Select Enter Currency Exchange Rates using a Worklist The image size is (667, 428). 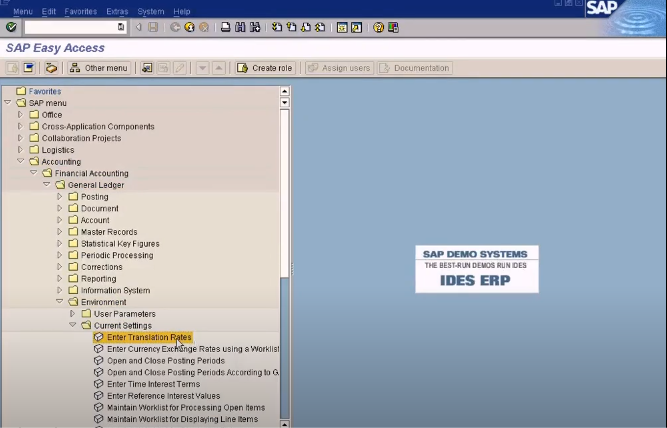(x=193, y=349)
